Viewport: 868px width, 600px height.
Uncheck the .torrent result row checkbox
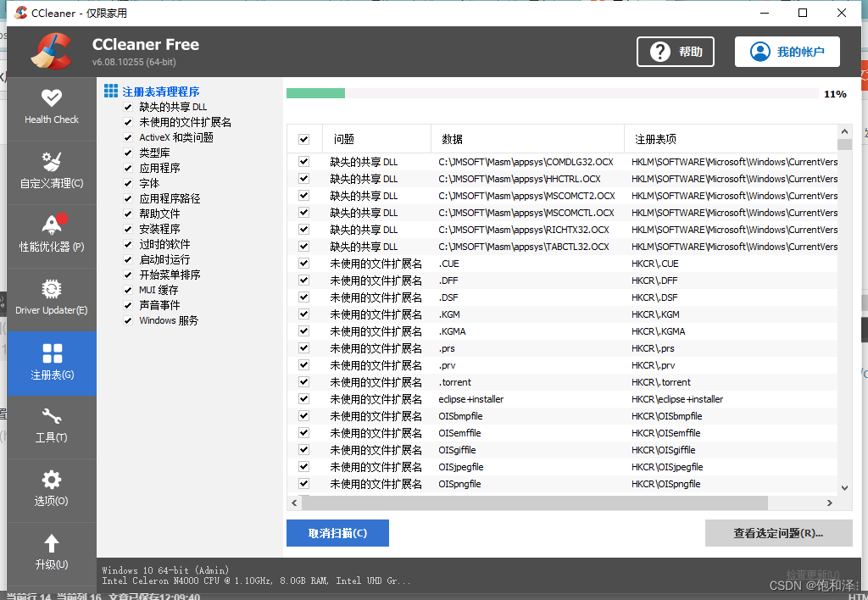304,382
